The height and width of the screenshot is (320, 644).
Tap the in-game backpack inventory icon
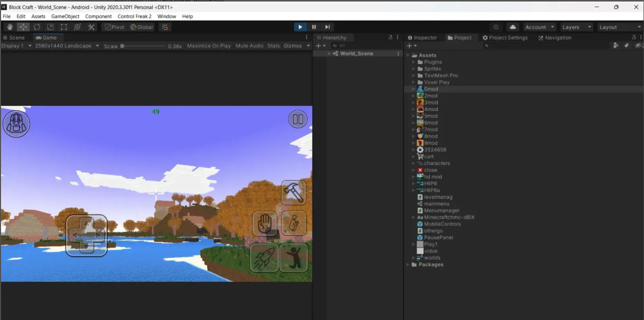pyautogui.click(x=17, y=124)
